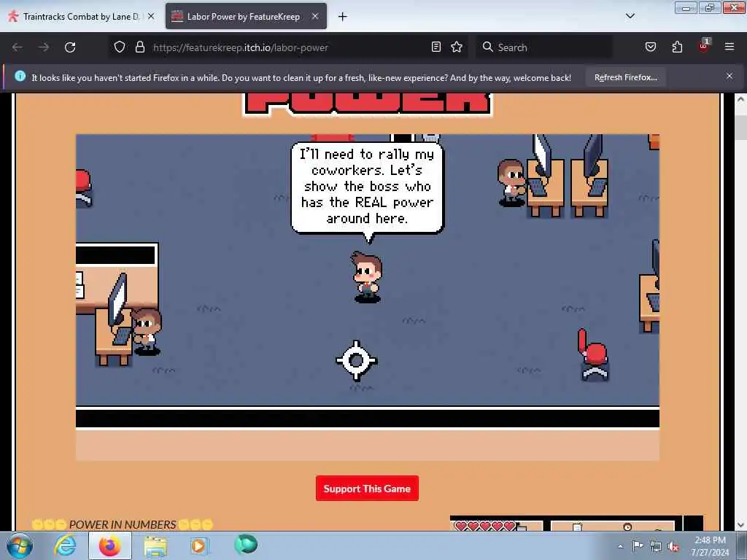Click the crosshair target cursor in game
This screenshot has height=560, width=747.
click(356, 360)
